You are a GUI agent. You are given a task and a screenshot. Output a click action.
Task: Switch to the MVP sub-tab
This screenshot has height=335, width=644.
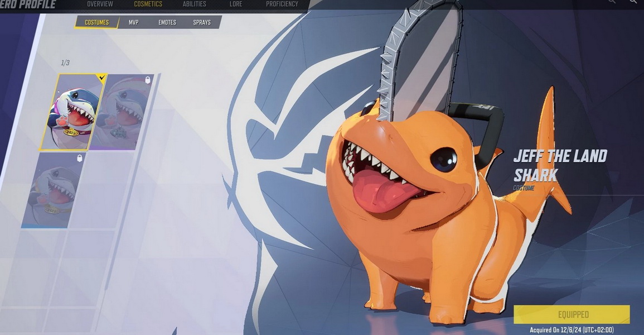[x=134, y=22]
